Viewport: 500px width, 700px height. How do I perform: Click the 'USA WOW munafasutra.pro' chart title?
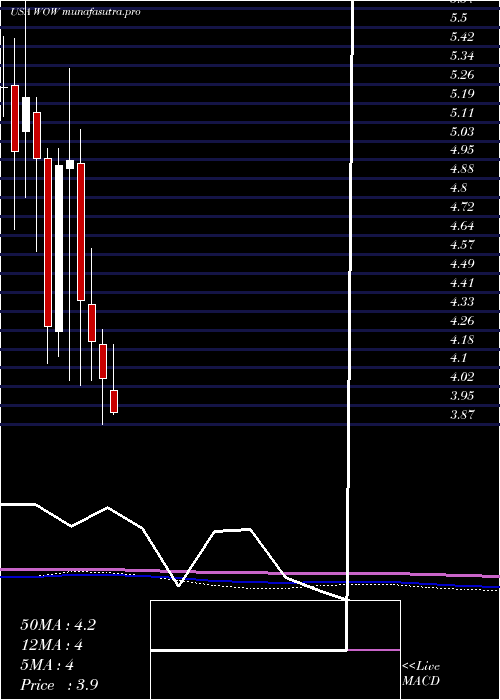[75, 12]
